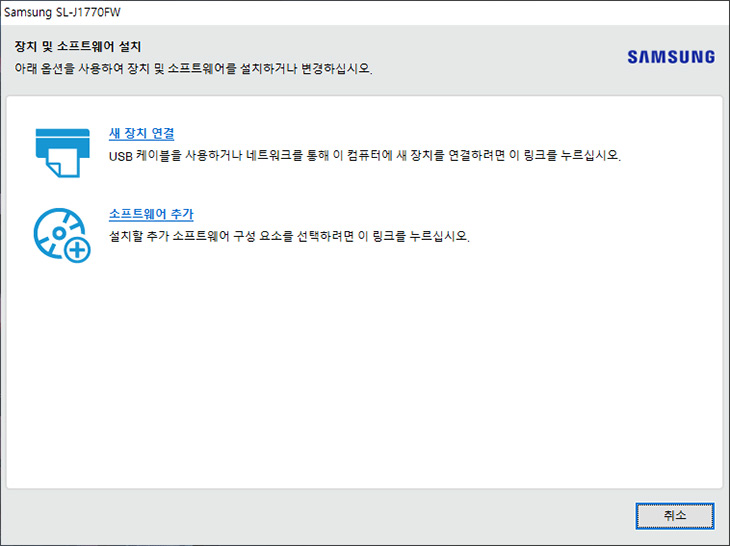Image resolution: width=730 pixels, height=546 pixels.
Task: Click the heading '장치 및 소프트웨어 설치'
Action: click(78, 47)
